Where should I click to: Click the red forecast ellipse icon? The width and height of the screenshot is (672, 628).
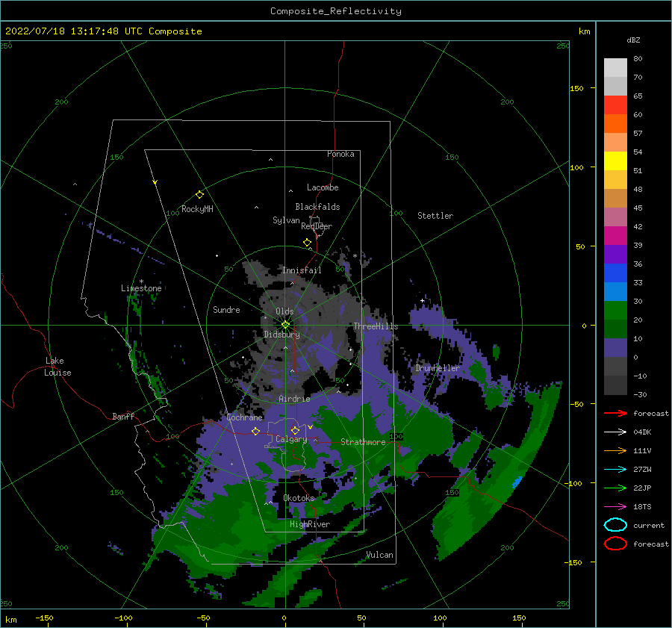point(615,544)
